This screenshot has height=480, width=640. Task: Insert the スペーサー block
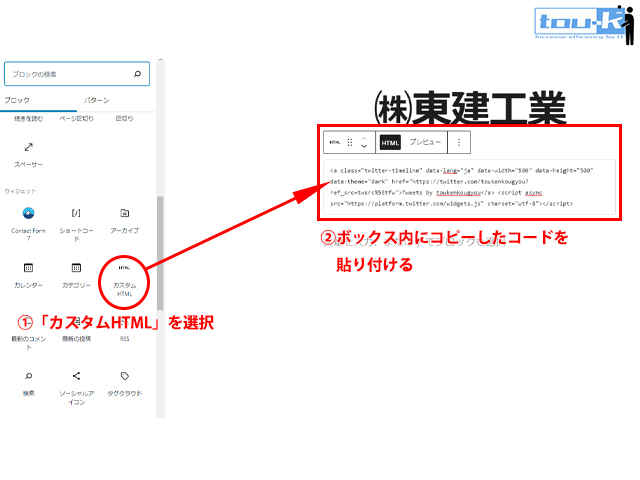[x=28, y=155]
